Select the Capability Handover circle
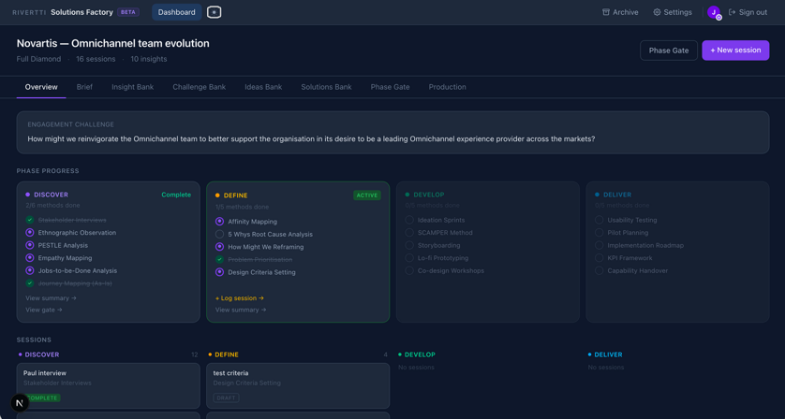Screen dimensions: 785x419 (599, 270)
